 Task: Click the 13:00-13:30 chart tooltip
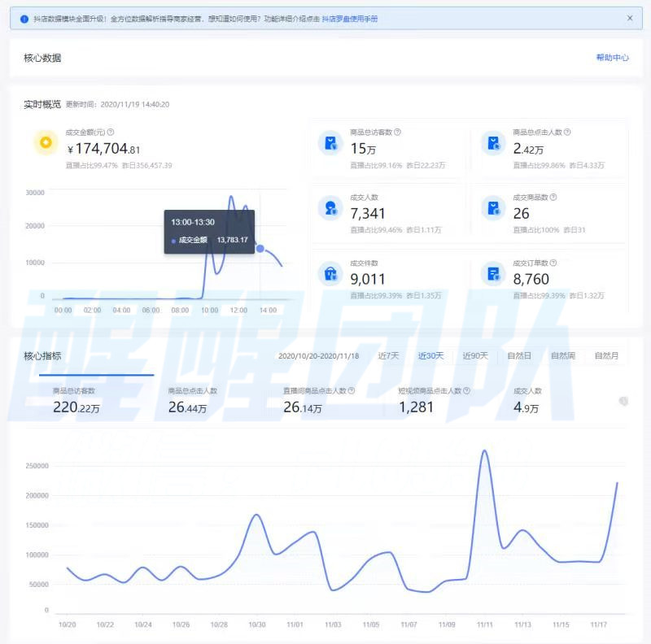tap(209, 232)
